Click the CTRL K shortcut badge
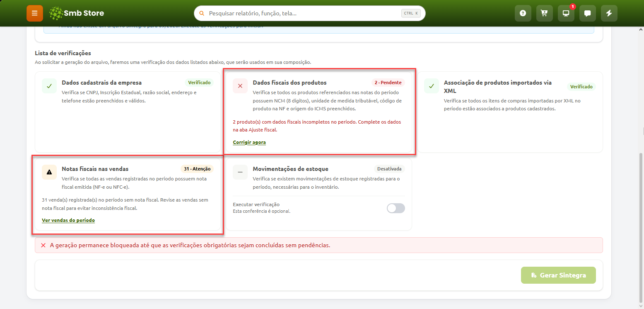 (411, 13)
